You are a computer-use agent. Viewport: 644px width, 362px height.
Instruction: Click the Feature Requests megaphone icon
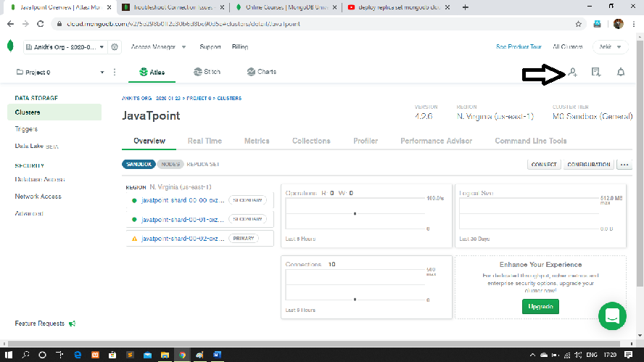pyautogui.click(x=73, y=324)
